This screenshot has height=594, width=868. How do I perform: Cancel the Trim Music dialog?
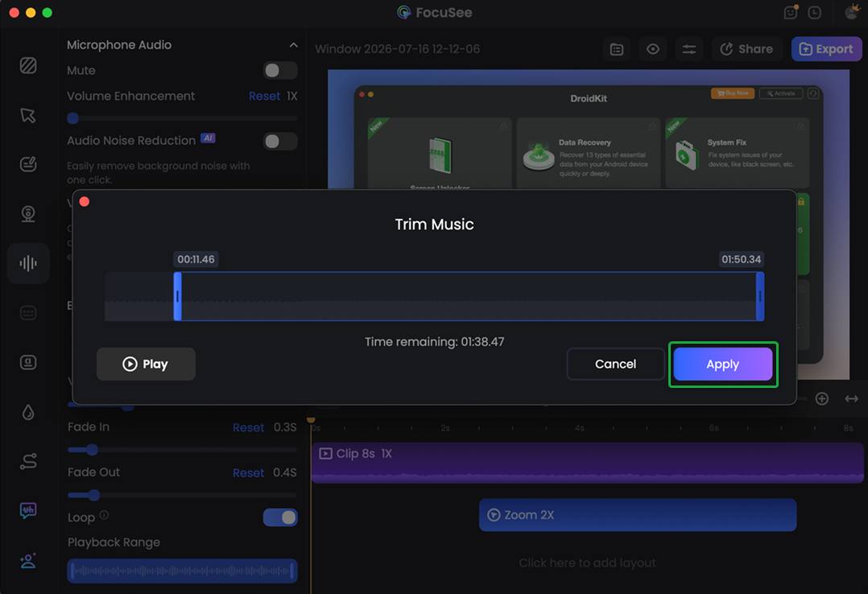615,365
